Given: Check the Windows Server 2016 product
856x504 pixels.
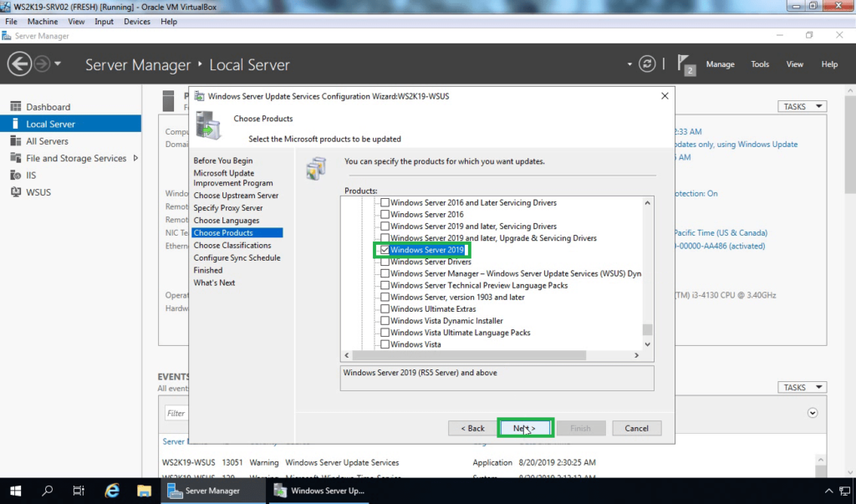Looking at the screenshot, I should (385, 215).
